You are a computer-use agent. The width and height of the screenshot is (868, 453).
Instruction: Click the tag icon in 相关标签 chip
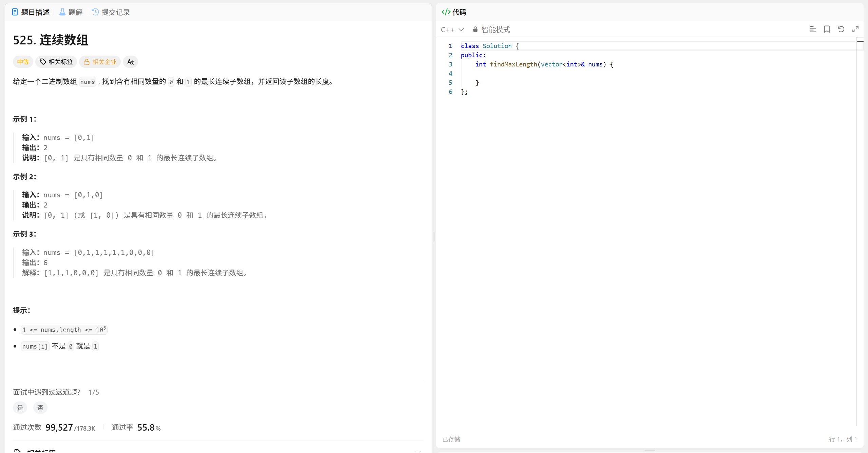coord(43,62)
